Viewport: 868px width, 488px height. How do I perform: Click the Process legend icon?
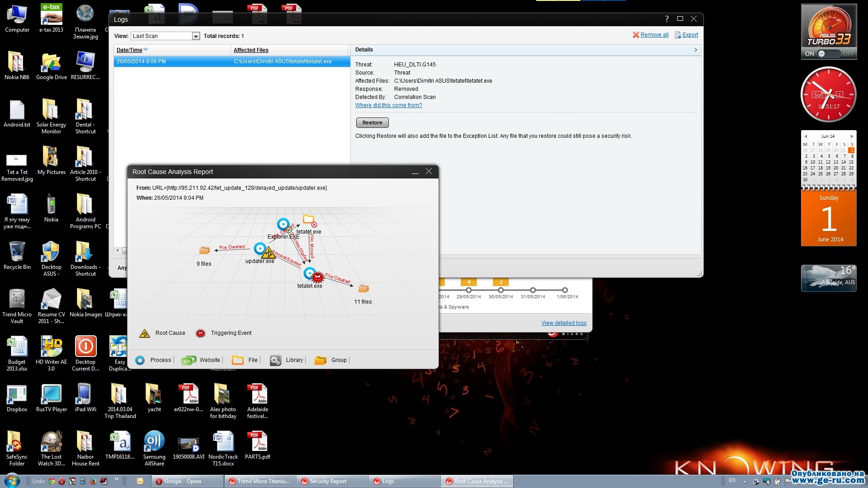[140, 360]
